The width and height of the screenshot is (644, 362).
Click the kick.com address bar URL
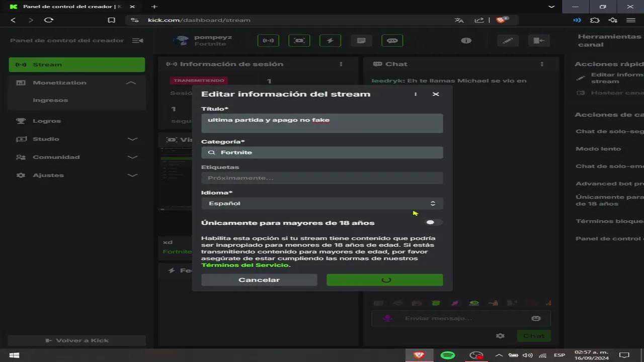(199, 20)
